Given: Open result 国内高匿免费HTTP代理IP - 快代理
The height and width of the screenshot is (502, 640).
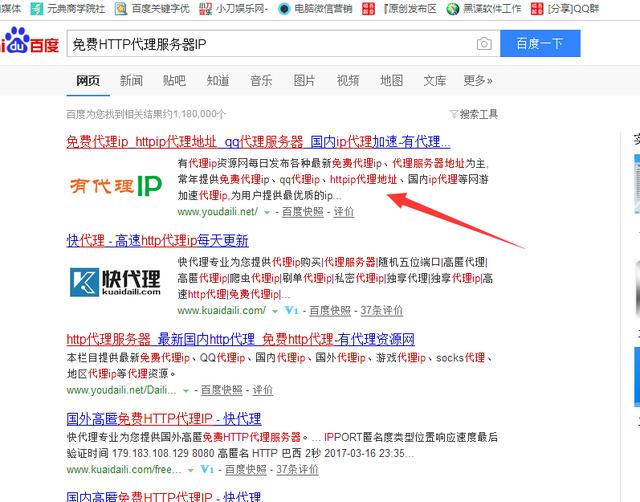Looking at the screenshot, I should pos(164,496).
